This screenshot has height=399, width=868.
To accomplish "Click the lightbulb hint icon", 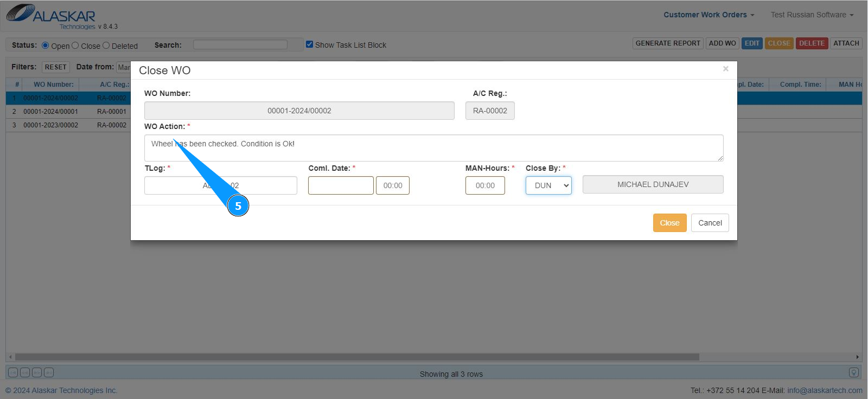I will coord(853,372).
